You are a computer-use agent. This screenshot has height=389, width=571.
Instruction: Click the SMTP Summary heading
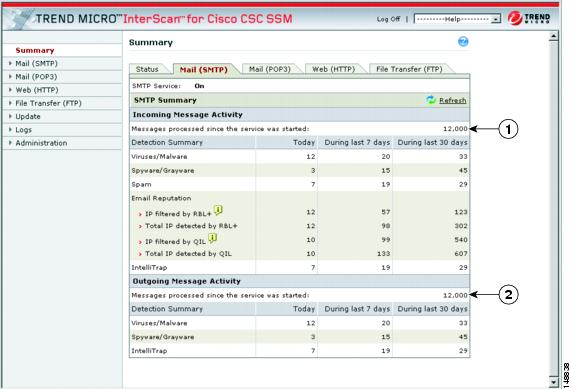165,100
